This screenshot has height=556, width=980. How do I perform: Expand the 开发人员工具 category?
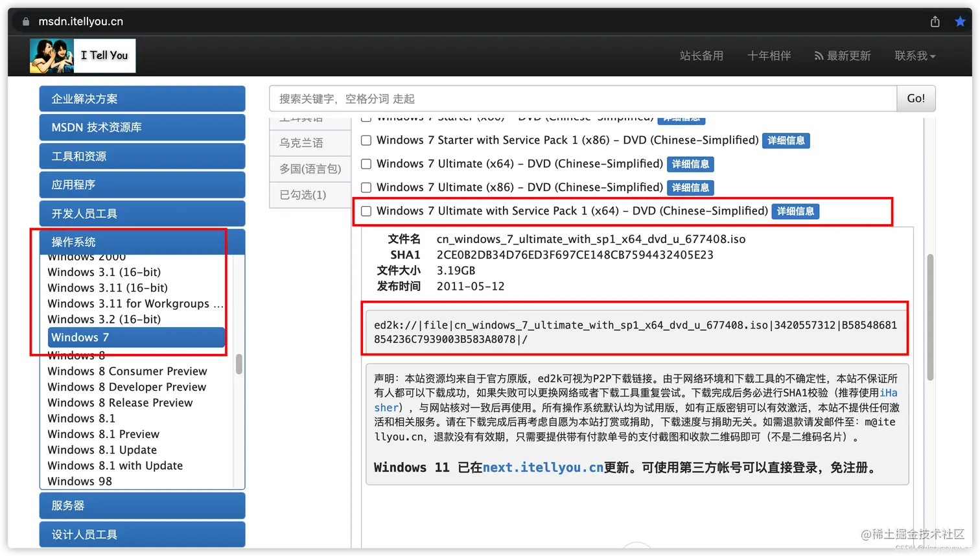pos(142,213)
